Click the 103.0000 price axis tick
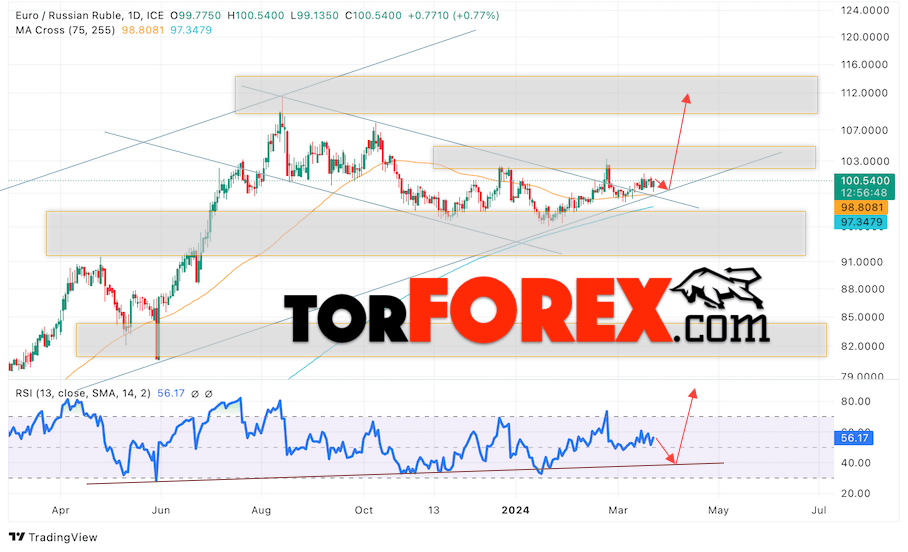The width and height of the screenshot is (908, 552). click(x=865, y=161)
